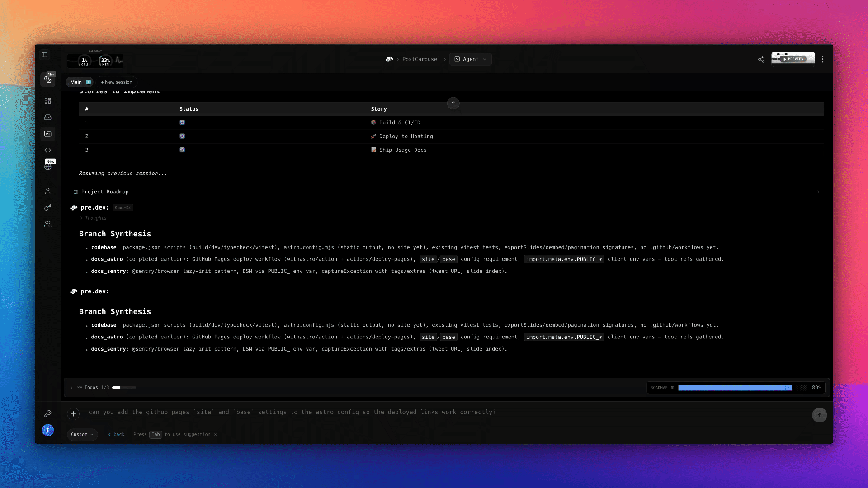The height and width of the screenshot is (488, 868).
Task: Click the roadmap 89% progress bar
Action: pos(742,388)
